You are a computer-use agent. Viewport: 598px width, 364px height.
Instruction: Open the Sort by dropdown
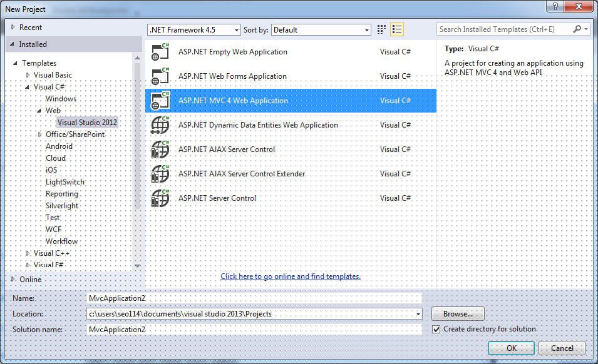321,30
